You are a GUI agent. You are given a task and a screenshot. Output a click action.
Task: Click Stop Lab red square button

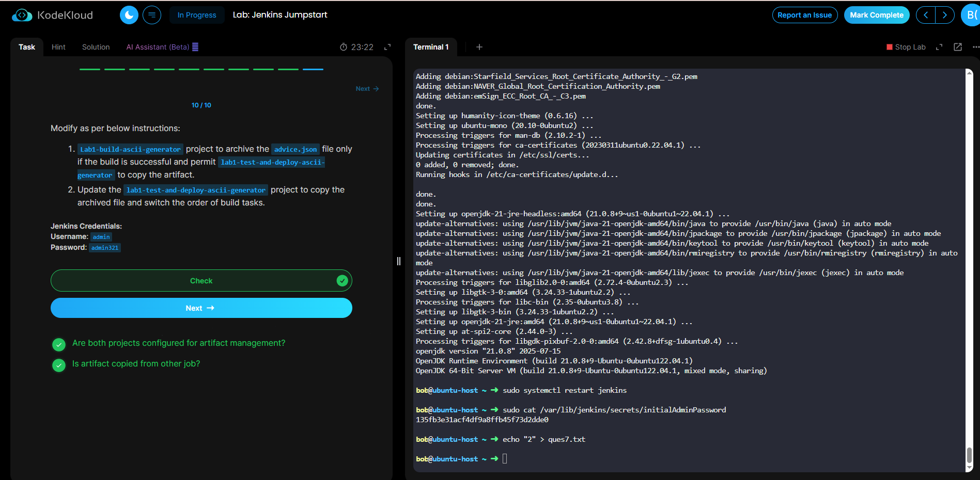click(906, 47)
